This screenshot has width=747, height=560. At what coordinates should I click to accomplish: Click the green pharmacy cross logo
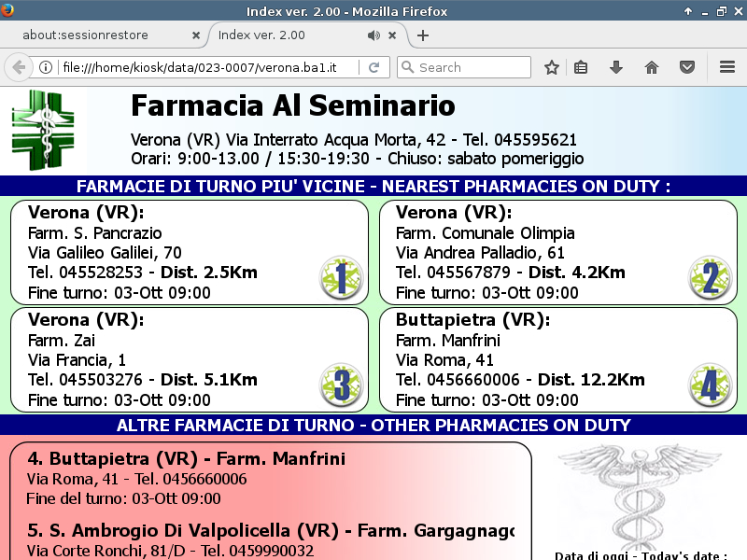click(42, 130)
